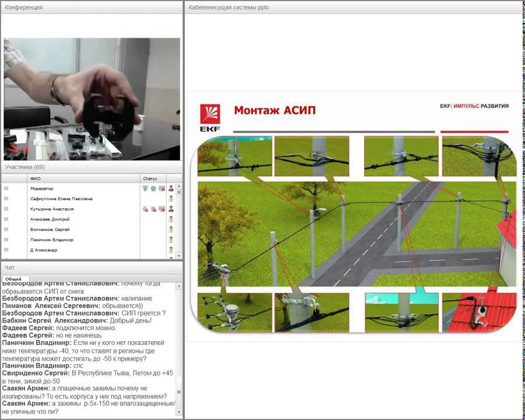Select participant name Паничкин Владимир in list

[51, 240]
